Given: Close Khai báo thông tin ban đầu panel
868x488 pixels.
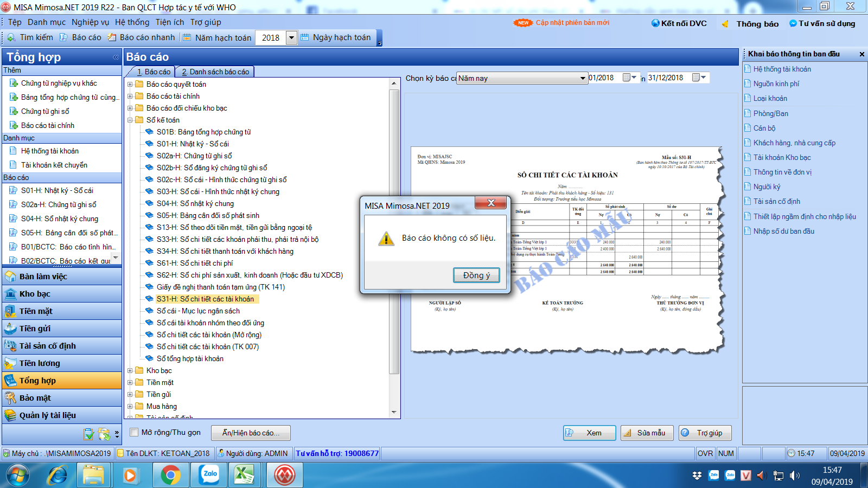Looking at the screenshot, I should [861, 54].
